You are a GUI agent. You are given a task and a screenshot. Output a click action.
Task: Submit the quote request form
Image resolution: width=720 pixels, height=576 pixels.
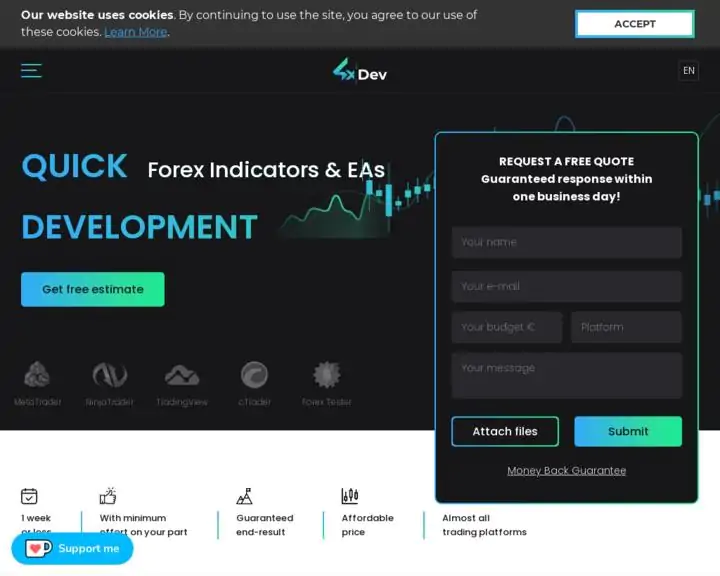click(x=628, y=432)
